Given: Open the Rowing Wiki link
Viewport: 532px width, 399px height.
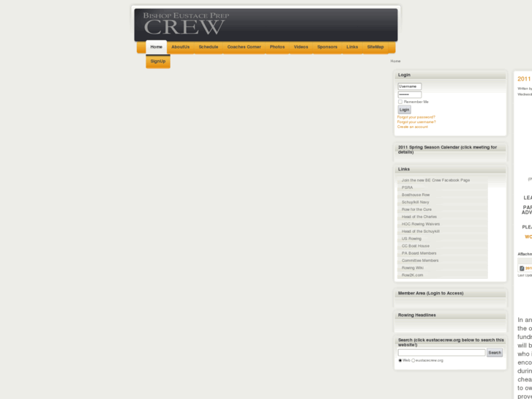Looking at the screenshot, I should point(413,268).
